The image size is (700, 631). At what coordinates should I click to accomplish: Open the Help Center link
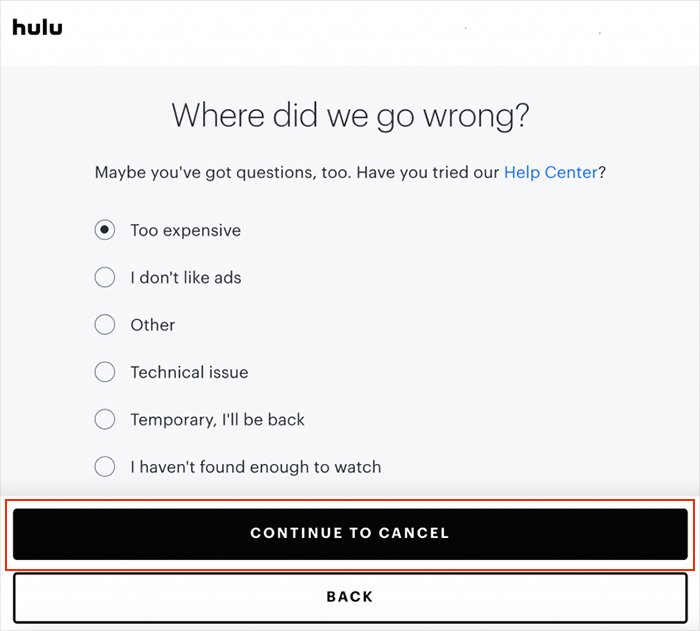click(550, 173)
